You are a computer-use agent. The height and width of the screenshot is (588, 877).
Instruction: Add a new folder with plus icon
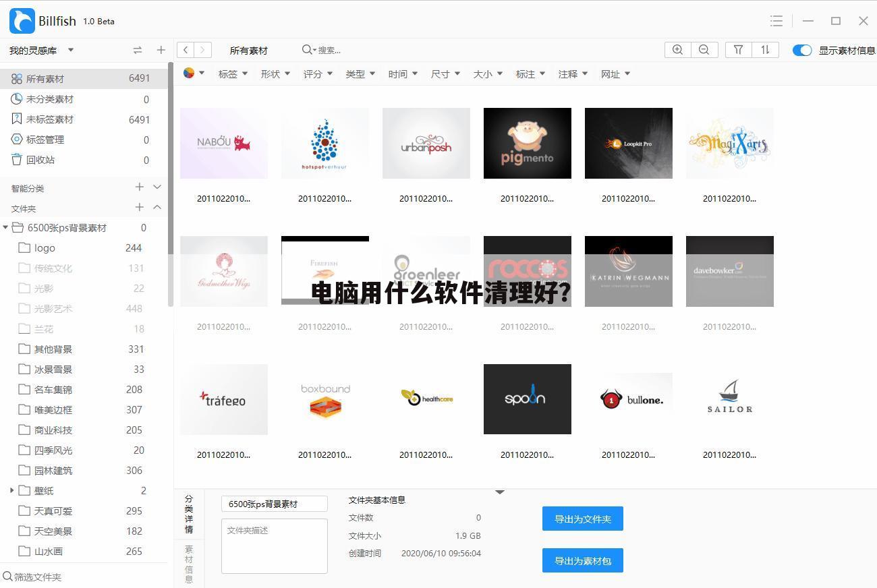point(140,207)
